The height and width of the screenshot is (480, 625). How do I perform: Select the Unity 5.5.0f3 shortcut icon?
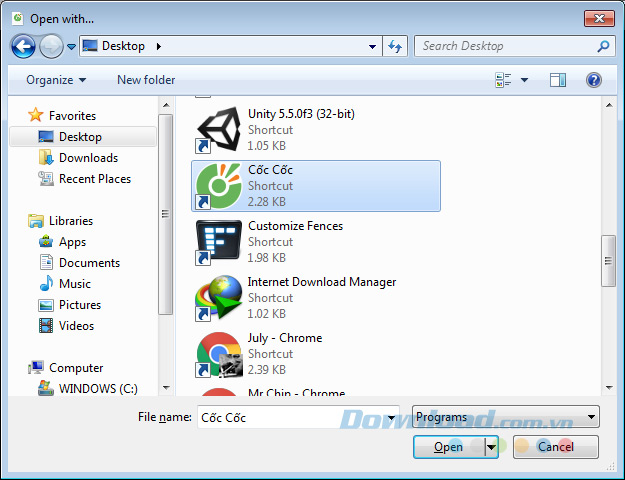coord(219,131)
